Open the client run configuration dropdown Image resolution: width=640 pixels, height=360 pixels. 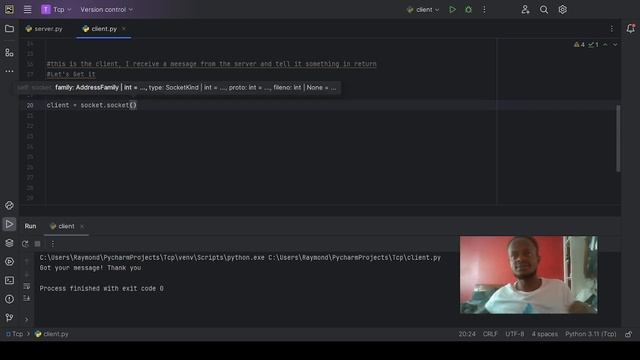(423, 9)
